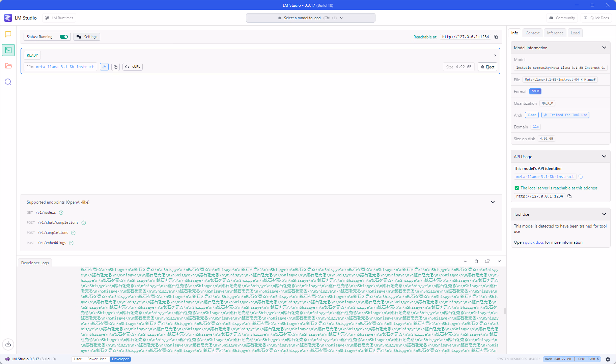
Task: Eject the loaded model
Action: click(x=487, y=67)
